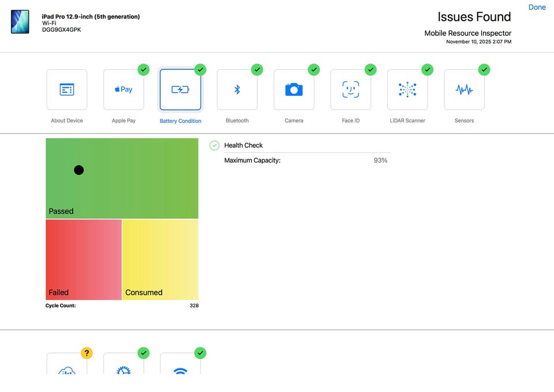Click the Cycle Count label
The height and width of the screenshot is (392, 554).
61,306
